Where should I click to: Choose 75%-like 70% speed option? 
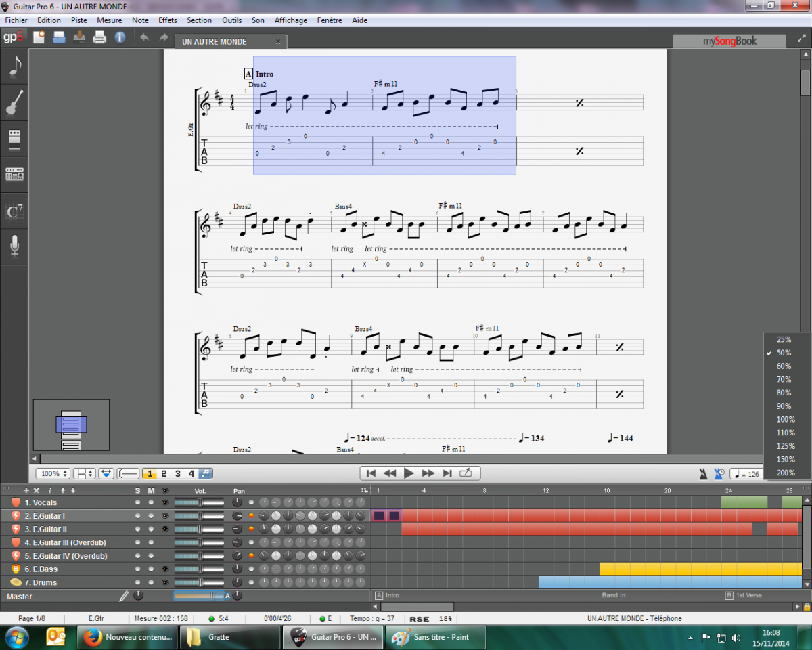[x=784, y=379]
